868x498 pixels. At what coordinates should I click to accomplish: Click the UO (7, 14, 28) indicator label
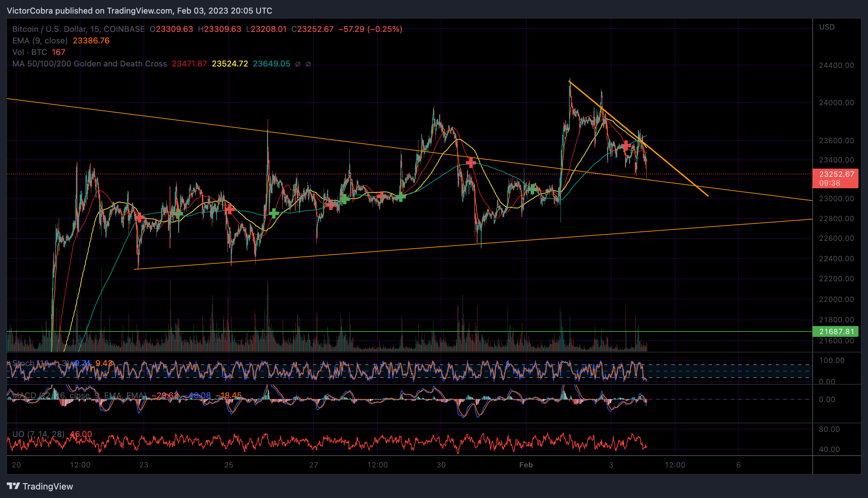[38, 434]
